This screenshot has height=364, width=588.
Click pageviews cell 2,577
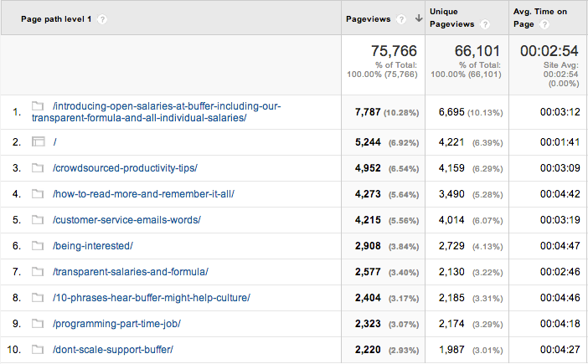pyautogui.click(x=368, y=272)
